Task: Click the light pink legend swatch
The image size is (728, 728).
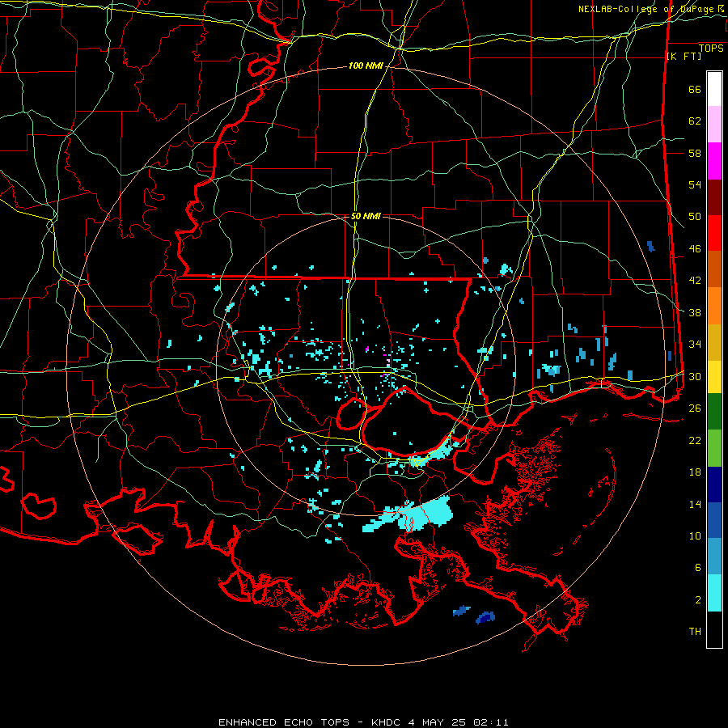Action: [x=714, y=125]
